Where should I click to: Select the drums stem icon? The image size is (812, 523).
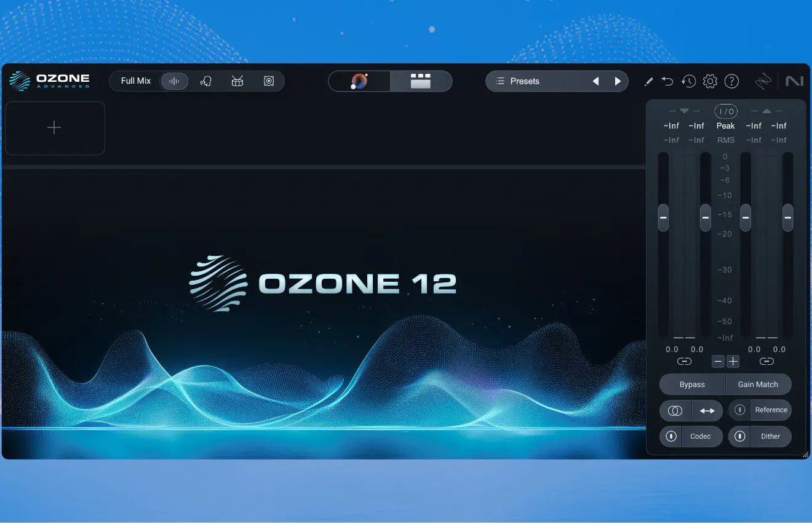coord(237,81)
